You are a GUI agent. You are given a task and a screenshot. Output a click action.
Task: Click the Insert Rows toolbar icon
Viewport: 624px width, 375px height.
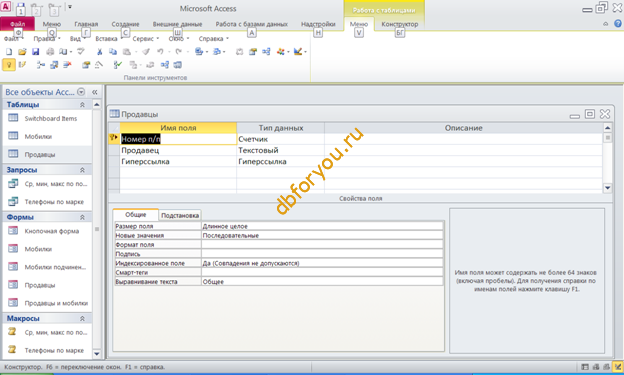41,64
